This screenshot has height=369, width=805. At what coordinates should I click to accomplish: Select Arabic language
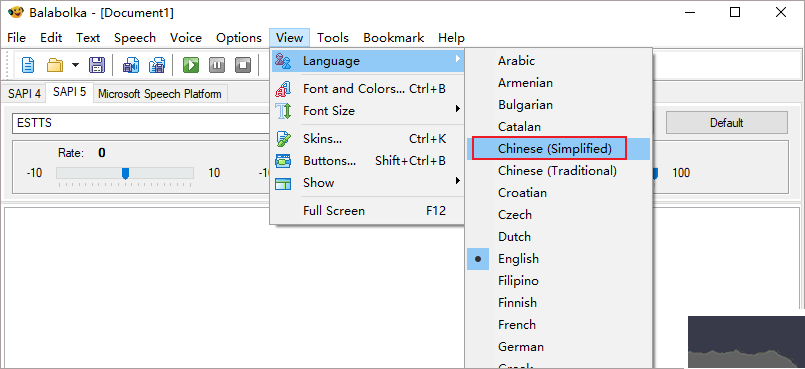pos(559,61)
